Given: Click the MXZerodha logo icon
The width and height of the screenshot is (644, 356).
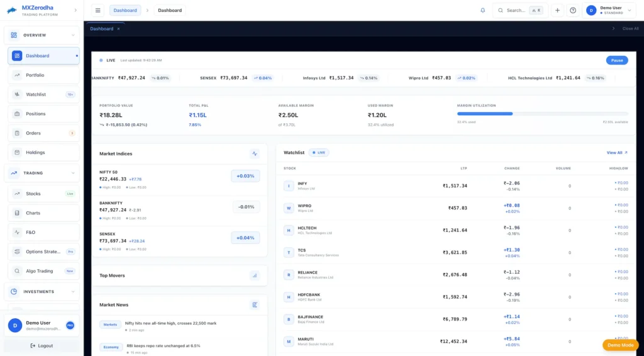Looking at the screenshot, I should (12, 10).
